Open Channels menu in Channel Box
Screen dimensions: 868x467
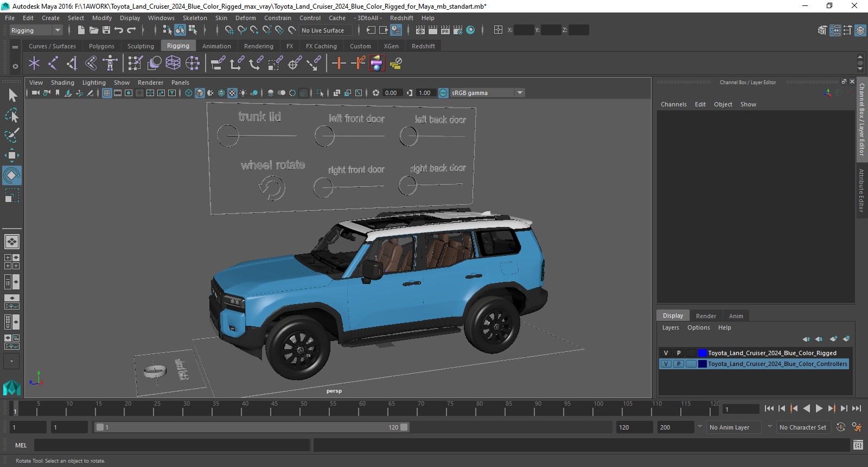pos(673,104)
